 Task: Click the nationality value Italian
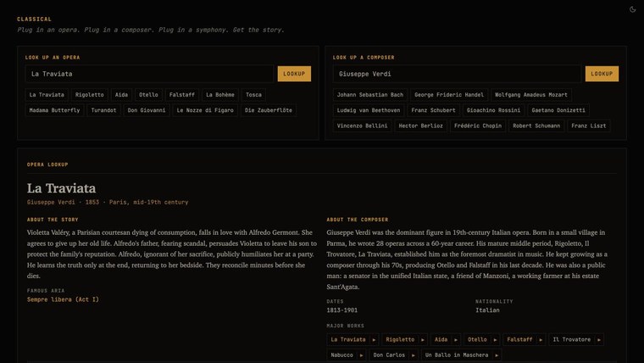(487, 310)
